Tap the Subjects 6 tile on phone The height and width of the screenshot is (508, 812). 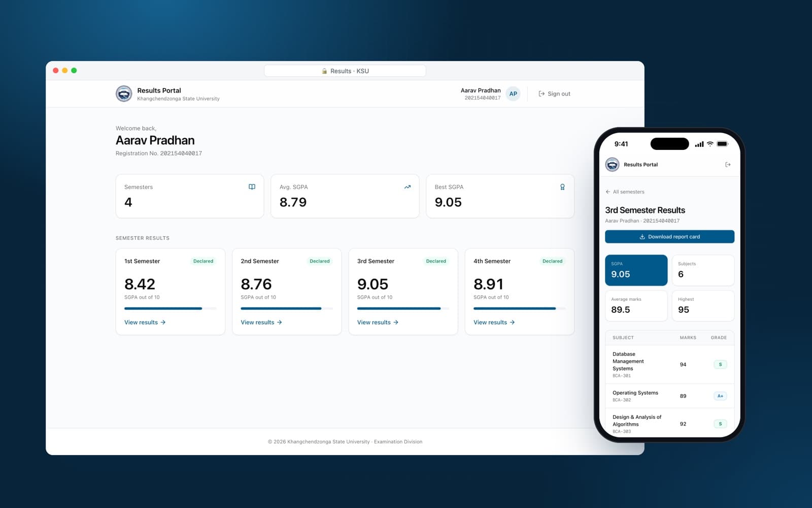(x=703, y=270)
